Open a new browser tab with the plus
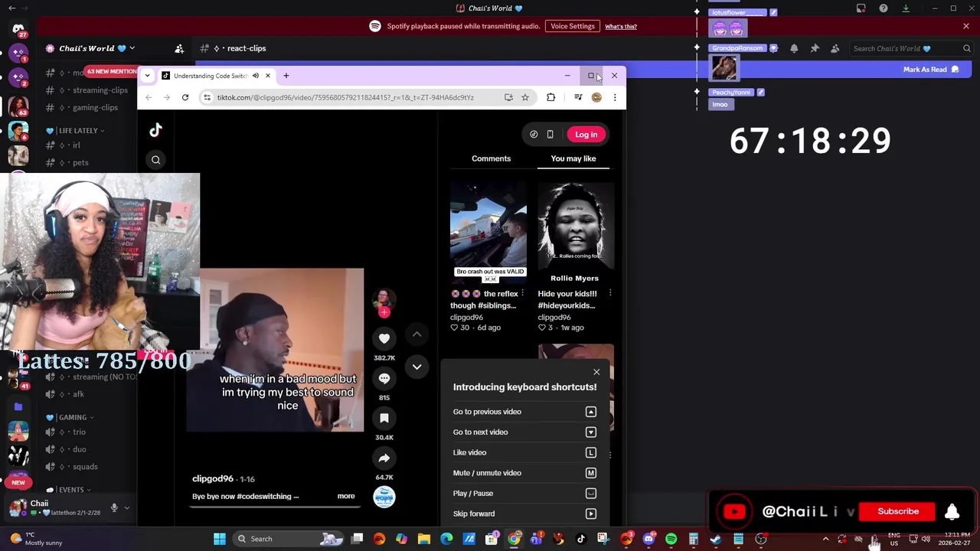This screenshot has width=980, height=551. click(286, 76)
